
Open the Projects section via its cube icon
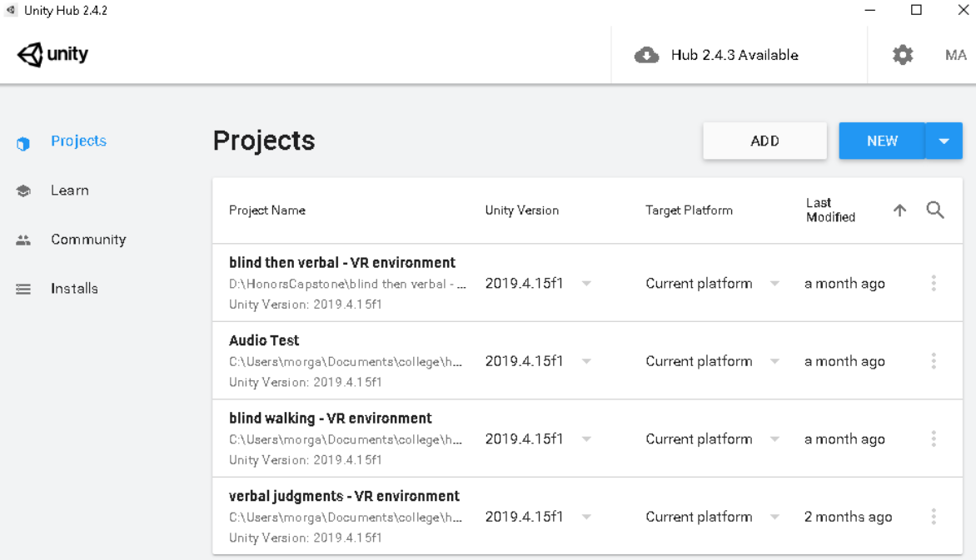(23, 141)
